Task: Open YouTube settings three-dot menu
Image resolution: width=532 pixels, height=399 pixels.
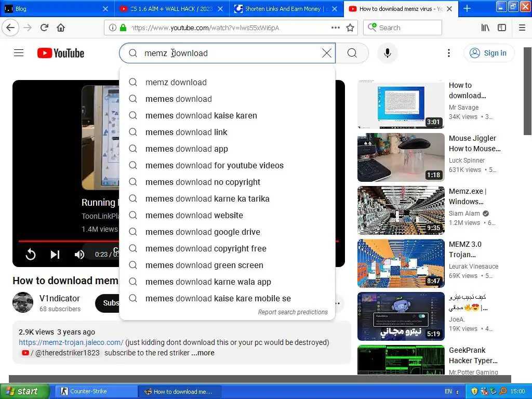Action: pyautogui.click(x=449, y=53)
